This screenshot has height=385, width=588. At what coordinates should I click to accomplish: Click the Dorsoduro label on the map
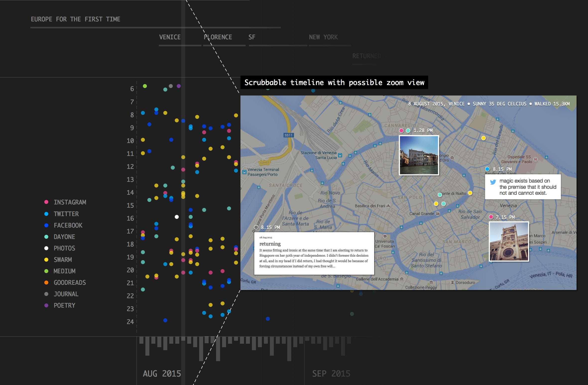pos(465,282)
